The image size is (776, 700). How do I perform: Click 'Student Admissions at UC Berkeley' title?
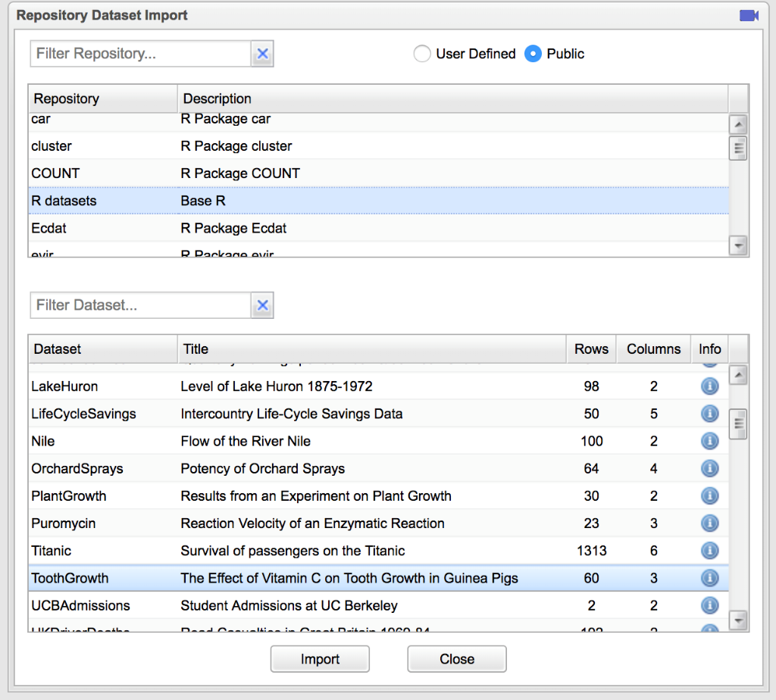(289, 605)
